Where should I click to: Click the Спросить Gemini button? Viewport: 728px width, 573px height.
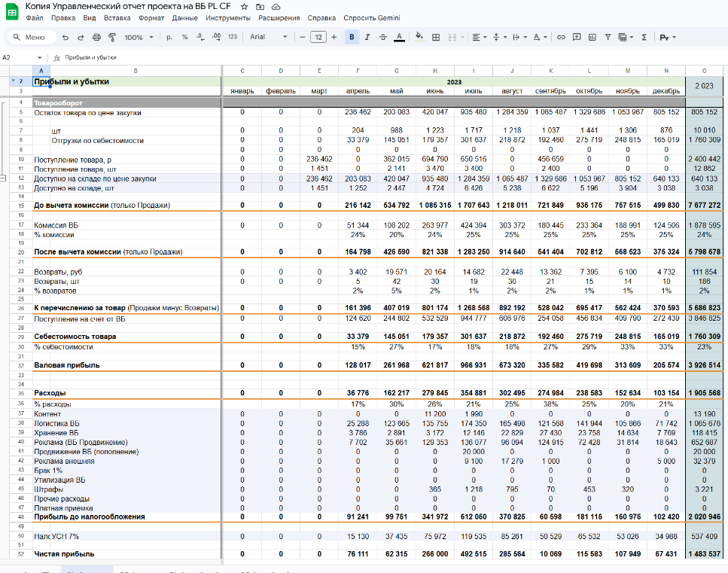coord(372,17)
